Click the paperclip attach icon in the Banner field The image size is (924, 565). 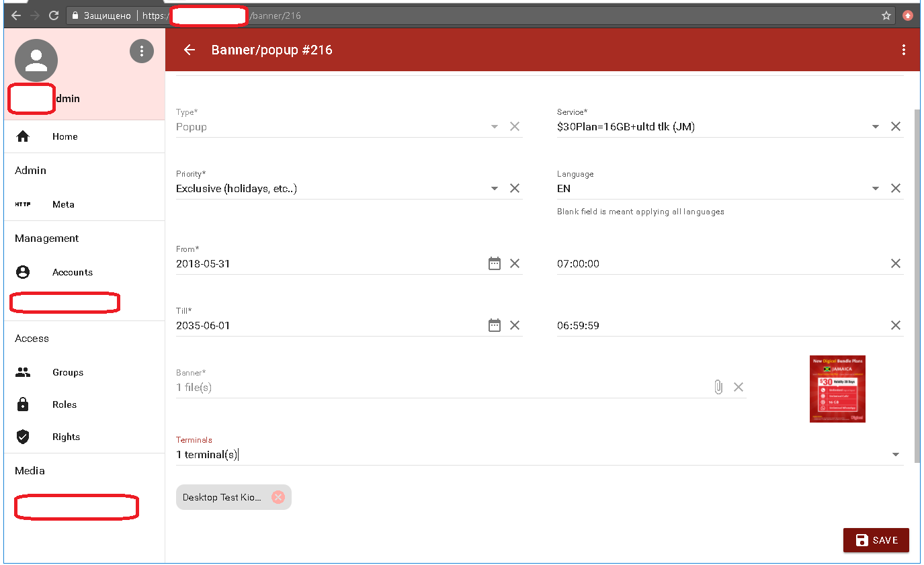pyautogui.click(x=718, y=387)
